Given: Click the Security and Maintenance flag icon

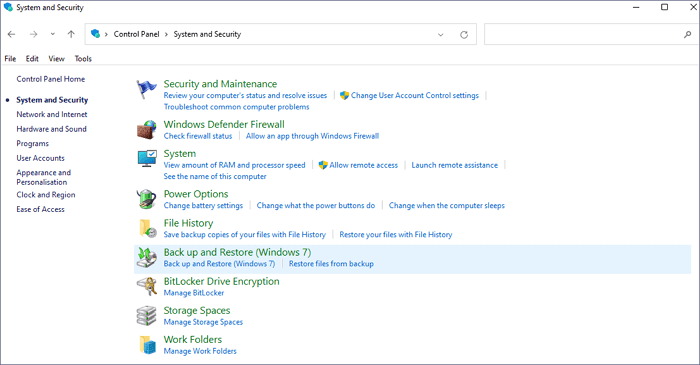Looking at the screenshot, I should (x=146, y=89).
